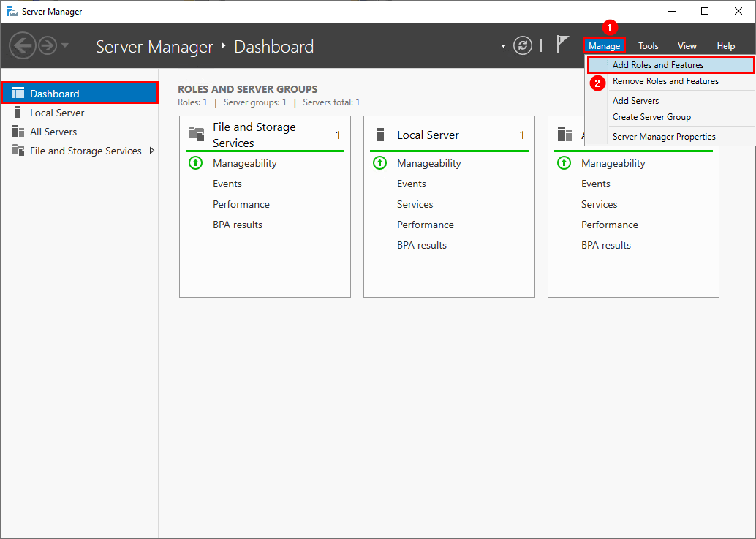Click the 'Server groups: 1' summary text
The height and width of the screenshot is (539, 756).
[254, 102]
